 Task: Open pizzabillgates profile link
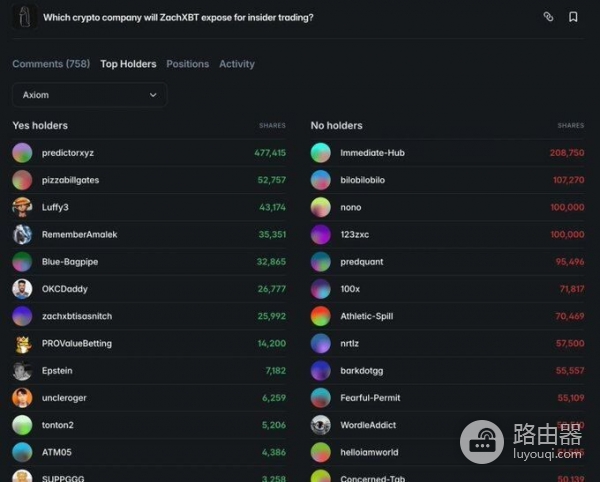[x=70, y=180]
